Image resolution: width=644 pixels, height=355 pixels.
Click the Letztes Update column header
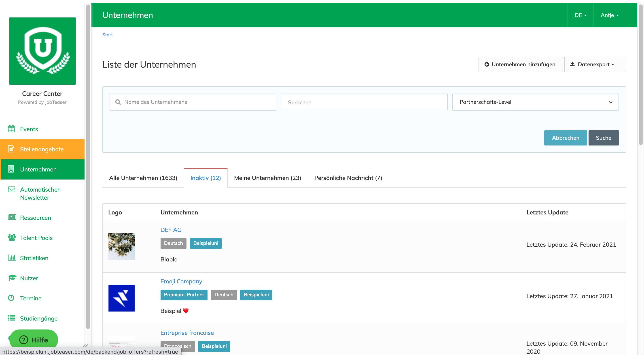coord(547,212)
